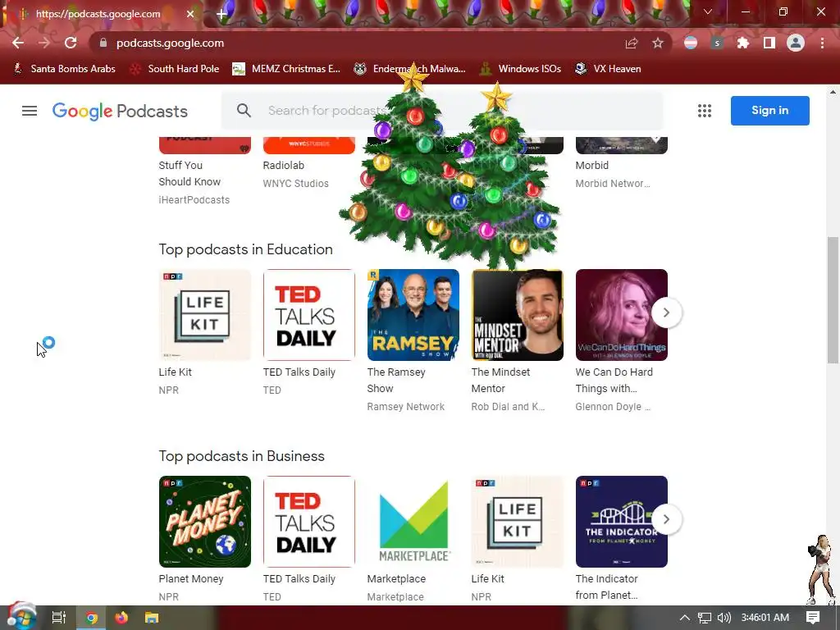This screenshot has width=840, height=630.
Task: Go back using the browser back arrow
Action: tap(18, 43)
